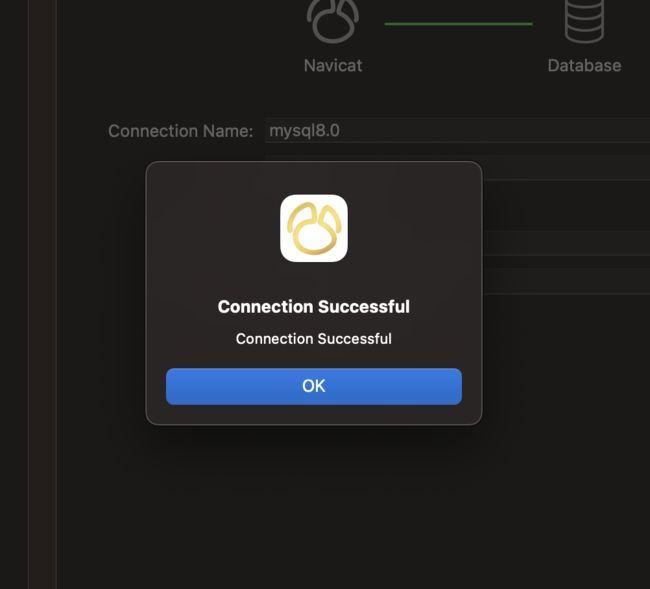Click the "OK" text label on the blue button
The image size is (650, 589).
tap(314, 386)
